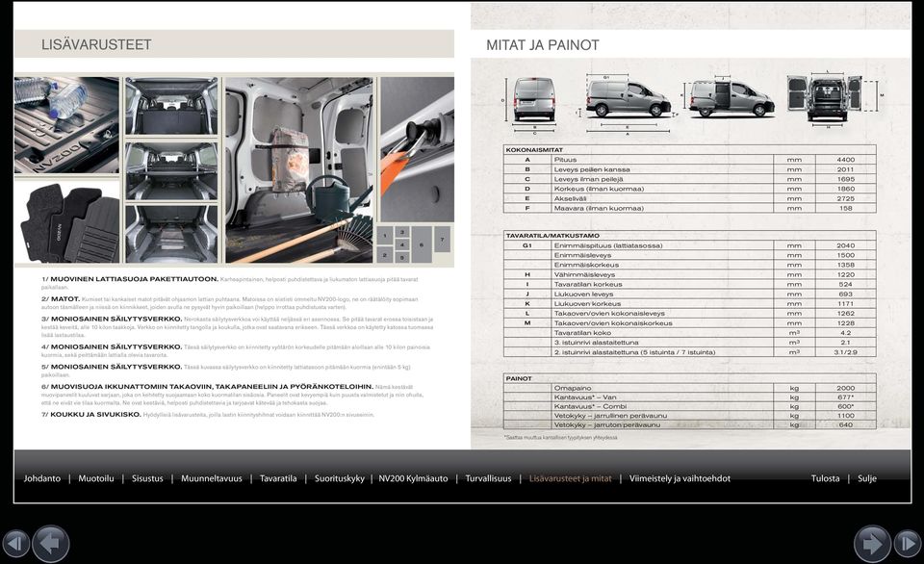Select item 3/ MONIOSAINEN SÄILYTYSVERKKO

pos(112,319)
